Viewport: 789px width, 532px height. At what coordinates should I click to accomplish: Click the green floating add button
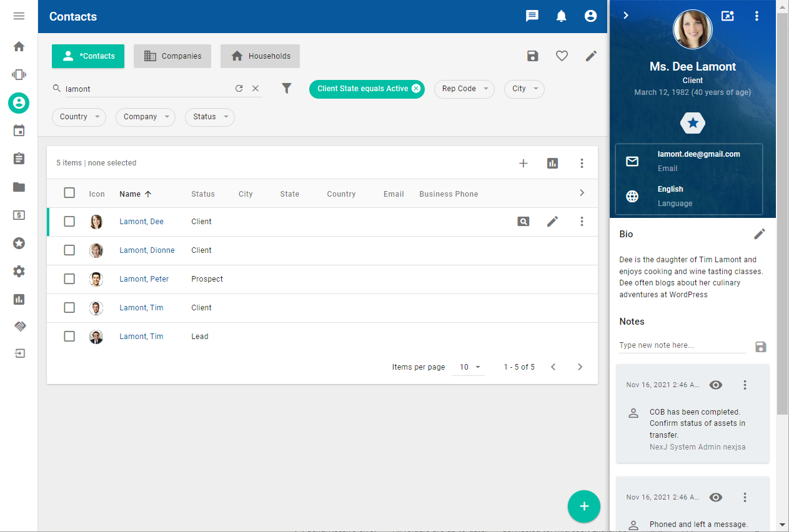[x=583, y=506]
